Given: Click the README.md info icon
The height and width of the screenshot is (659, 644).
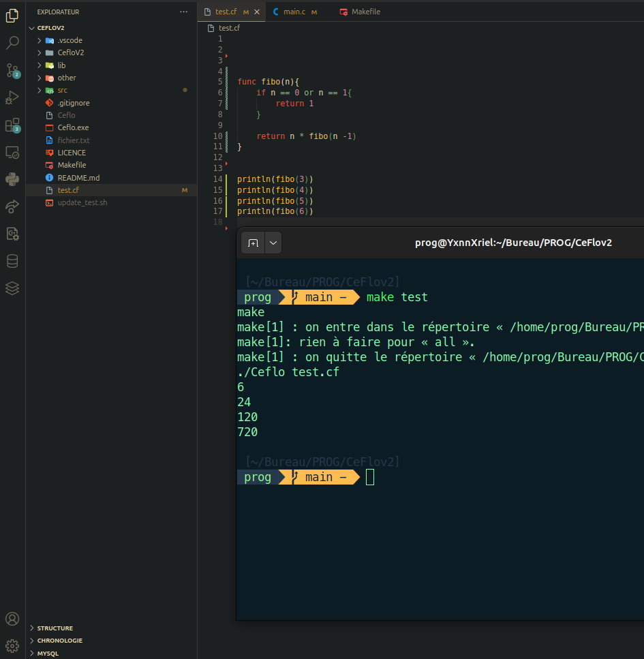Looking at the screenshot, I should click(x=49, y=178).
